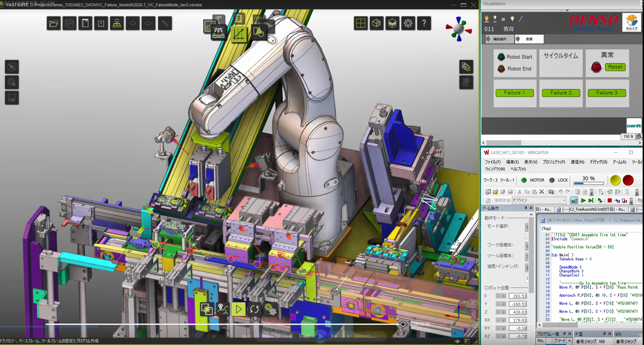
Task: Click the red stop program square
Action: (x=609, y=201)
